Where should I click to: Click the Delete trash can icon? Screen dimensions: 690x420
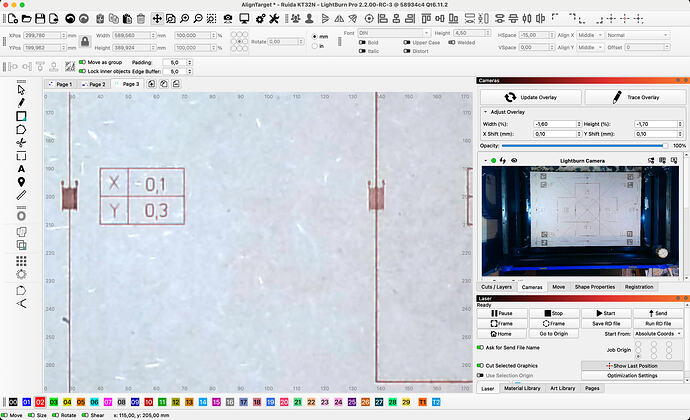pos(141,18)
